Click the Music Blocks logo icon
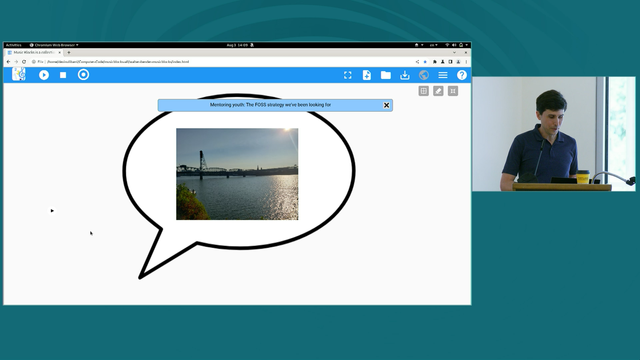 19,74
